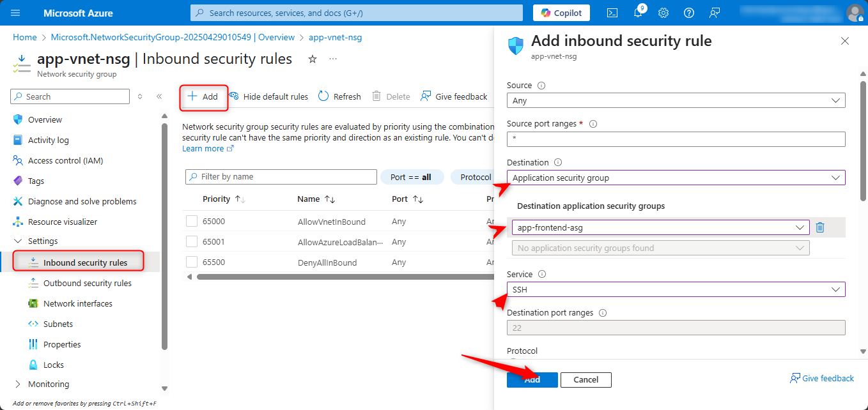Screen dimensions: 868x410
Task: Sort the table by Name
Action: point(316,199)
